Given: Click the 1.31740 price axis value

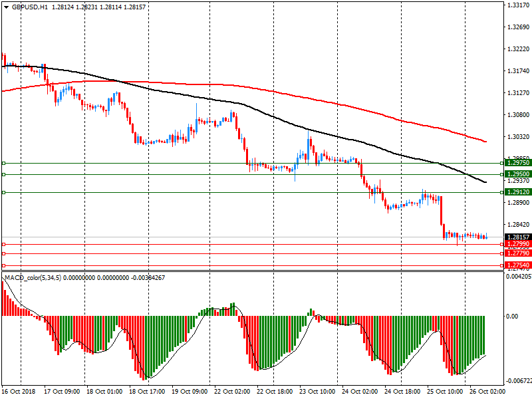Looking at the screenshot, I should pyautogui.click(x=518, y=71).
